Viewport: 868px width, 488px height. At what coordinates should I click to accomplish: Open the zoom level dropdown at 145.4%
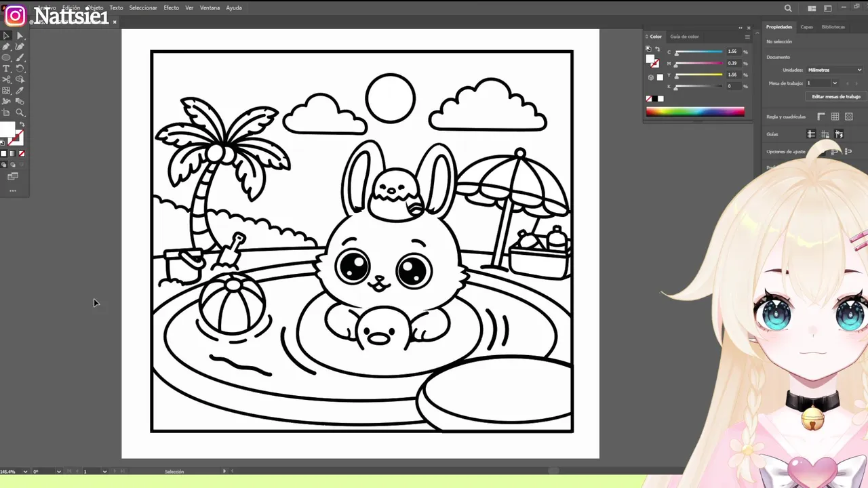25,471
